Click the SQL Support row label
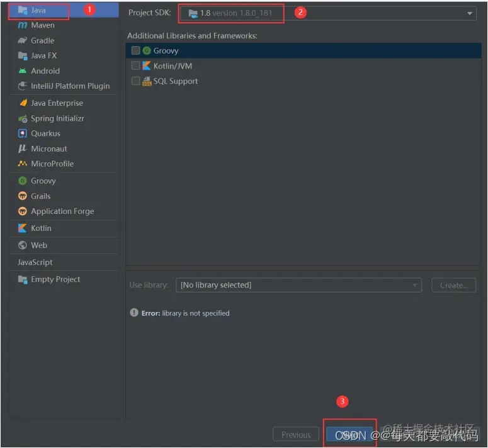The image size is (488, 448). coord(176,81)
